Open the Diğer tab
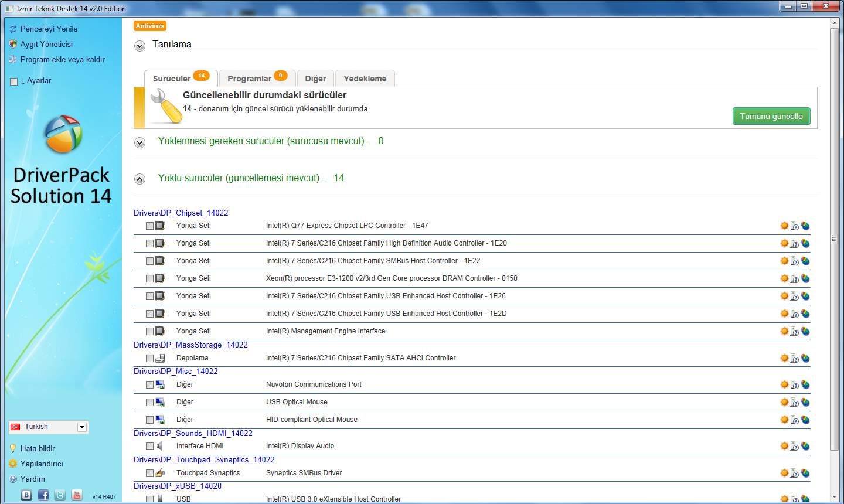The width and height of the screenshot is (844, 504). pos(315,79)
